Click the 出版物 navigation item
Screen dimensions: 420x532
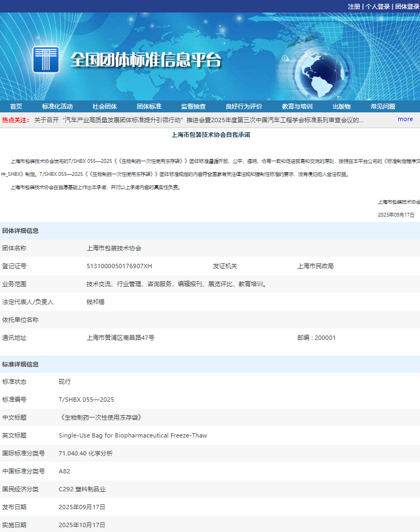pos(341,106)
